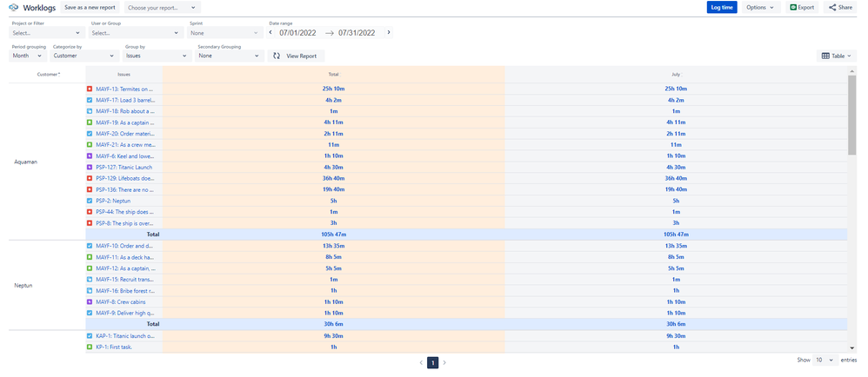Open issue PSP-127: Titanic Launch
This screenshot has height=377, width=868.
click(124, 167)
